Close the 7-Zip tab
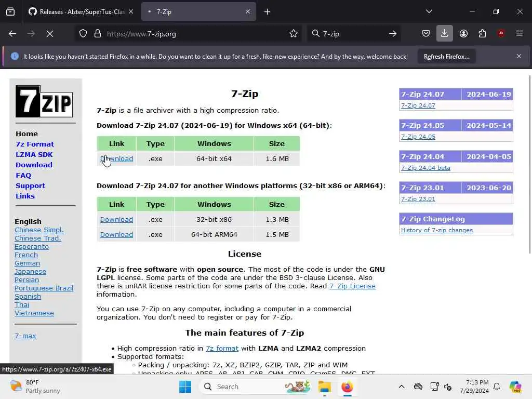Image resolution: width=532 pixels, height=399 pixels. coord(248,11)
